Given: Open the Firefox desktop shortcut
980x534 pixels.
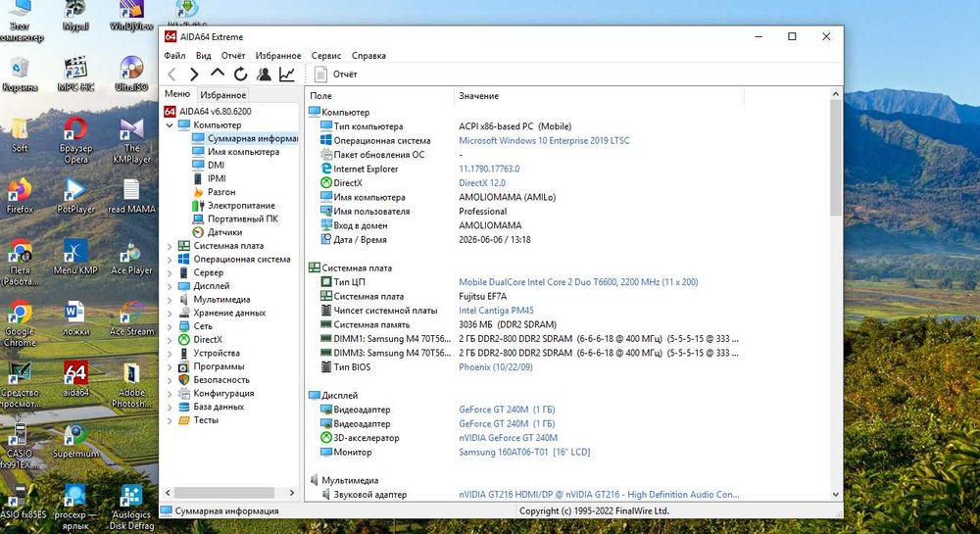Looking at the screenshot, I should [x=20, y=196].
